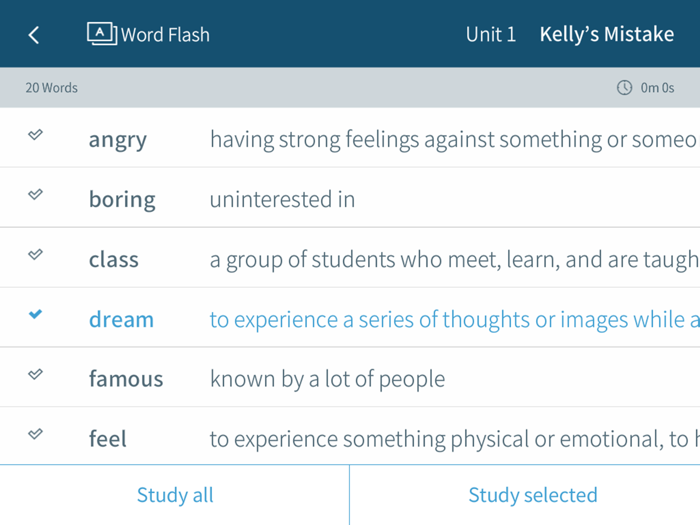
Task: Tap the definition of feel
Action: [449, 439]
